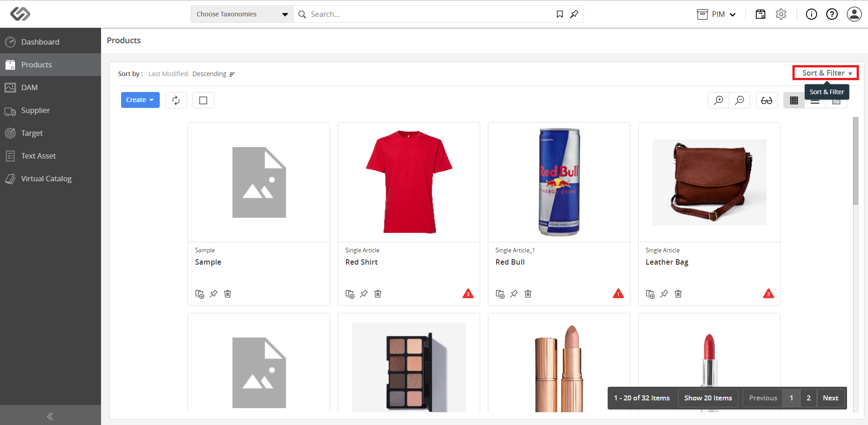This screenshot has width=868, height=425.
Task: Open the Target section
Action: 51,133
